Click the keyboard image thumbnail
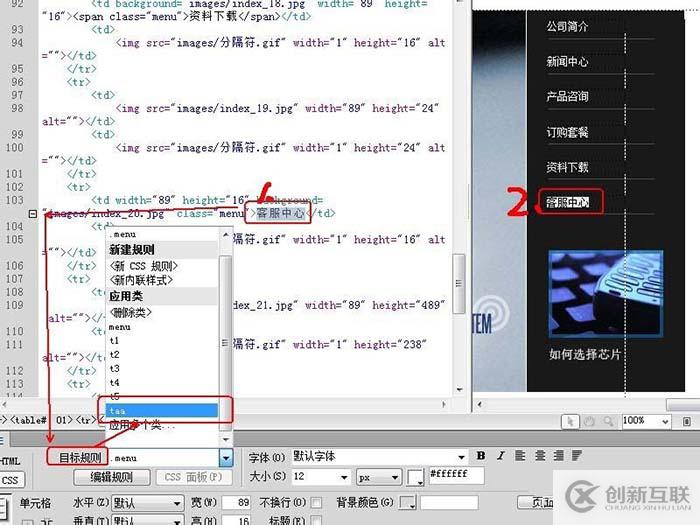This screenshot has height=525, width=700. [x=606, y=294]
